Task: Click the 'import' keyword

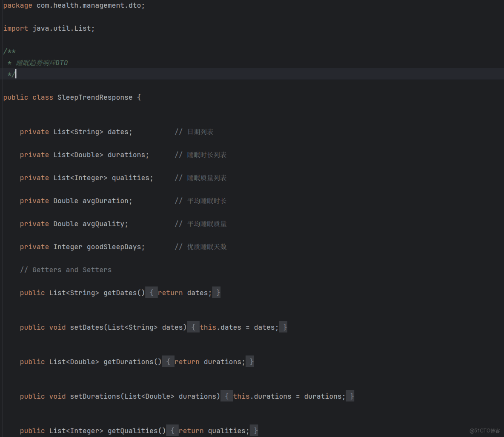Action: click(x=16, y=28)
